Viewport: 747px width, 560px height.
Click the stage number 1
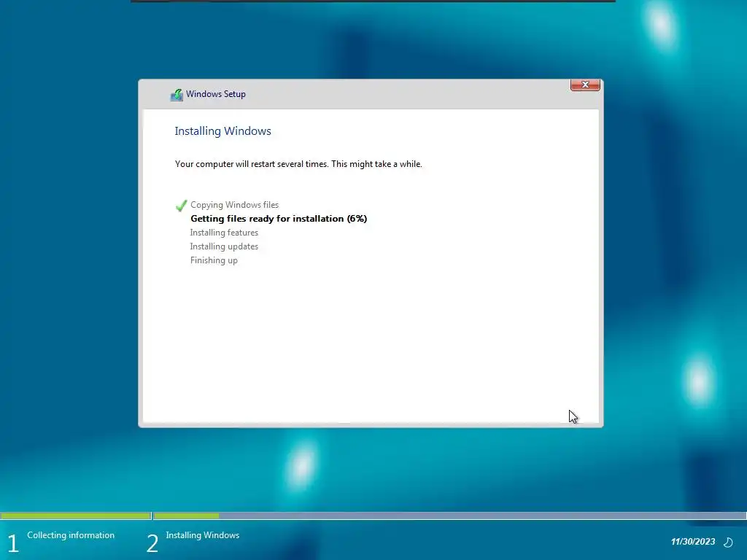13,543
